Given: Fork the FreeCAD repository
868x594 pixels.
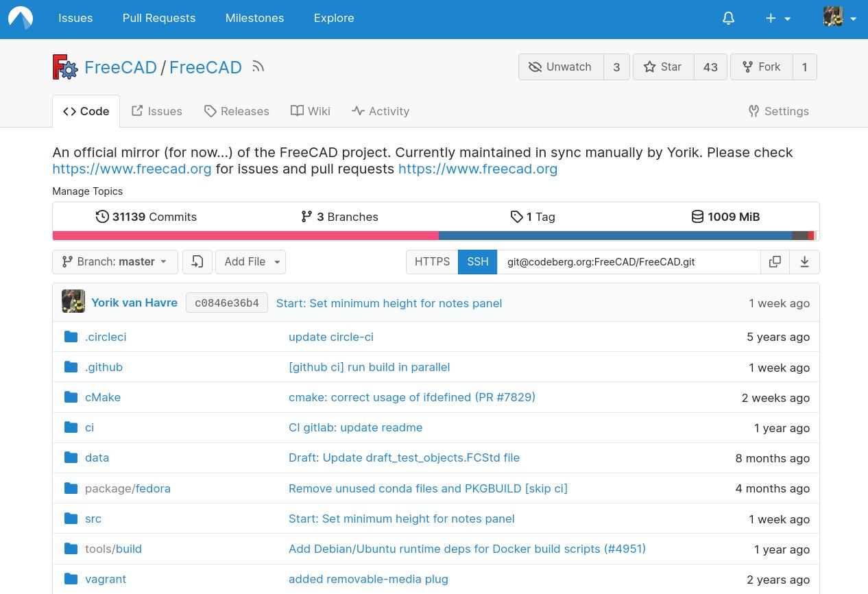Looking at the screenshot, I should click(762, 67).
